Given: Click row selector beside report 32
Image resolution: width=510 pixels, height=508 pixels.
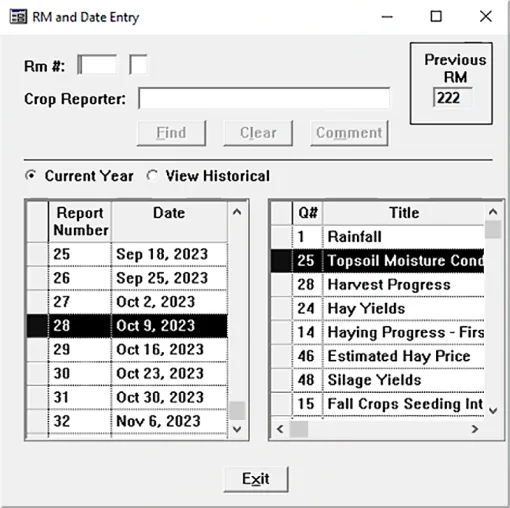Looking at the screenshot, I should (x=37, y=421).
